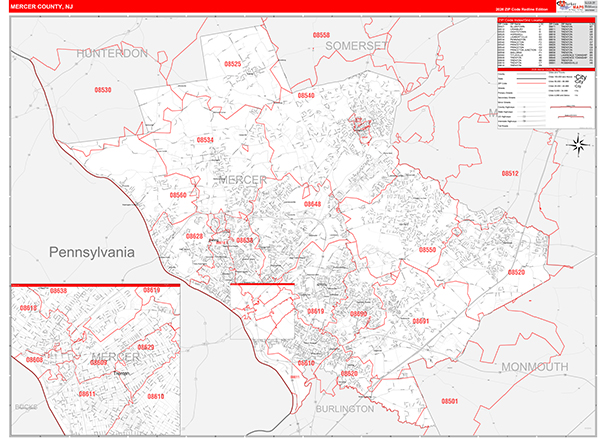Select the SOMERSET county label
Viewport: 600px width, 438px height.
(356, 46)
